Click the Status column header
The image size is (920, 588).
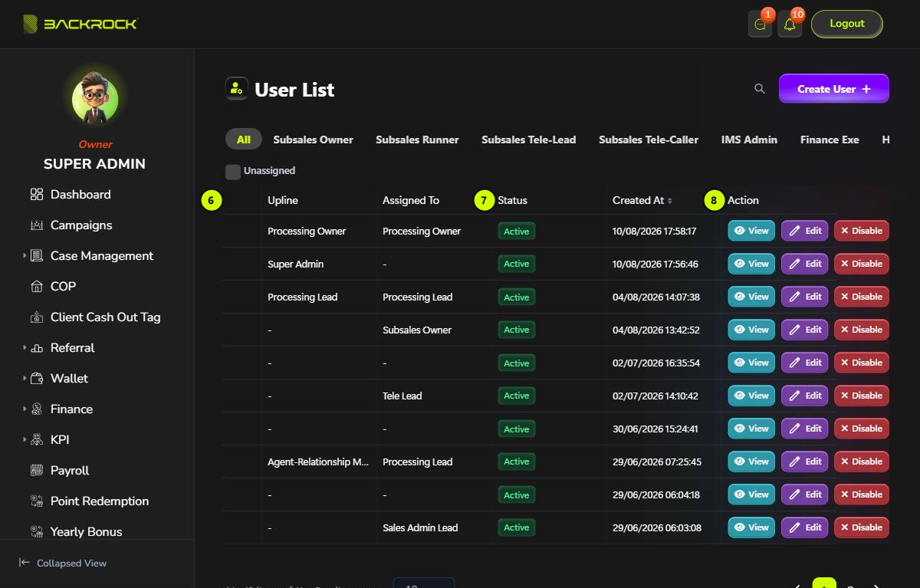[x=513, y=201]
